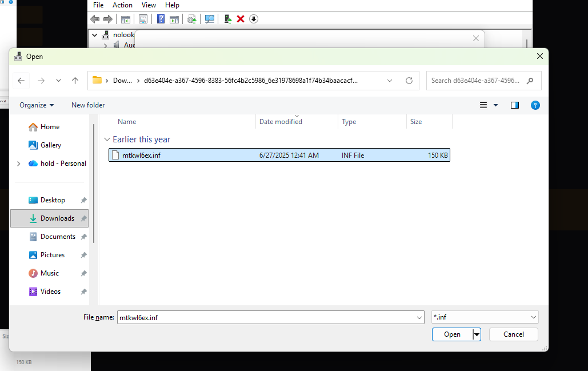Click the Disable device down-arrow circle icon
This screenshot has width=588, height=371.
254,19
